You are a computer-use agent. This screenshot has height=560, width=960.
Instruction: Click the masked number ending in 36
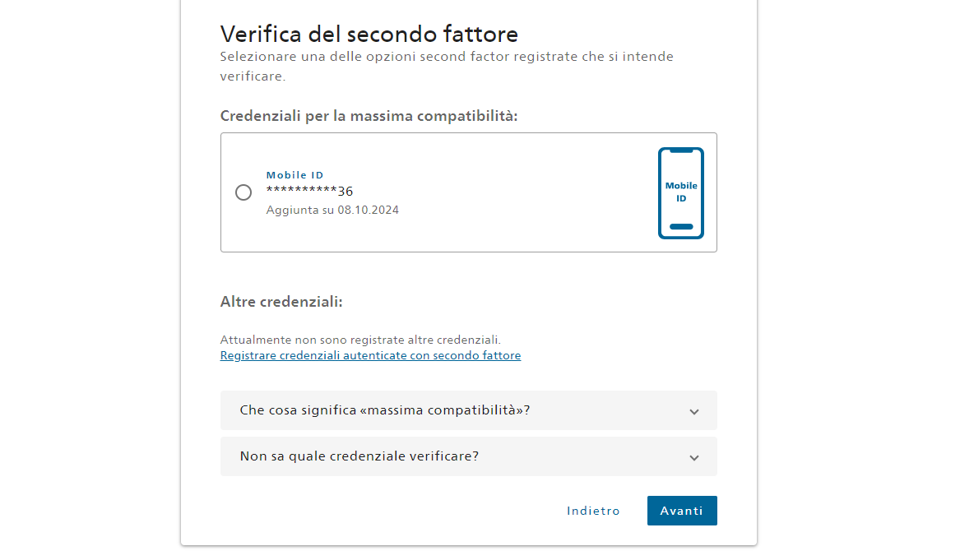309,192
